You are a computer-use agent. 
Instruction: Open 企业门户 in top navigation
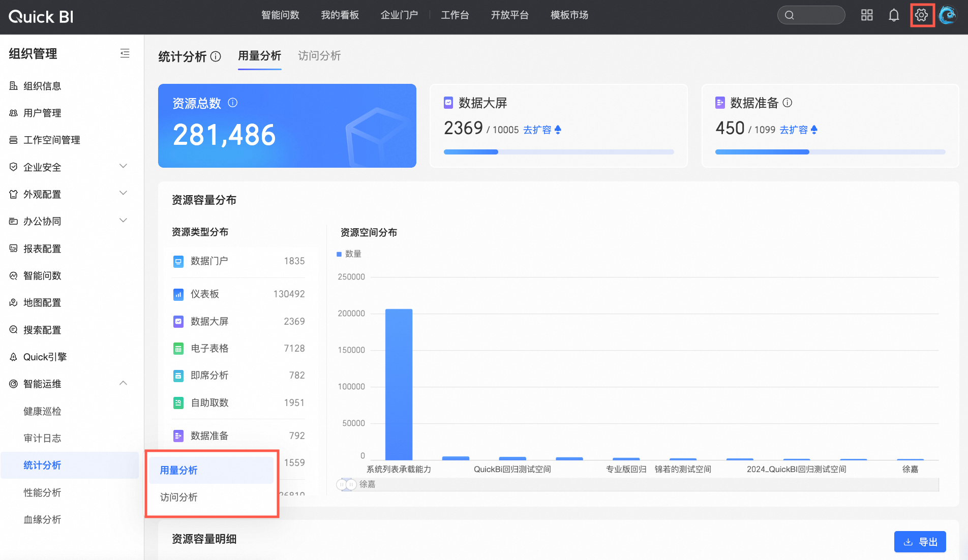[400, 15]
